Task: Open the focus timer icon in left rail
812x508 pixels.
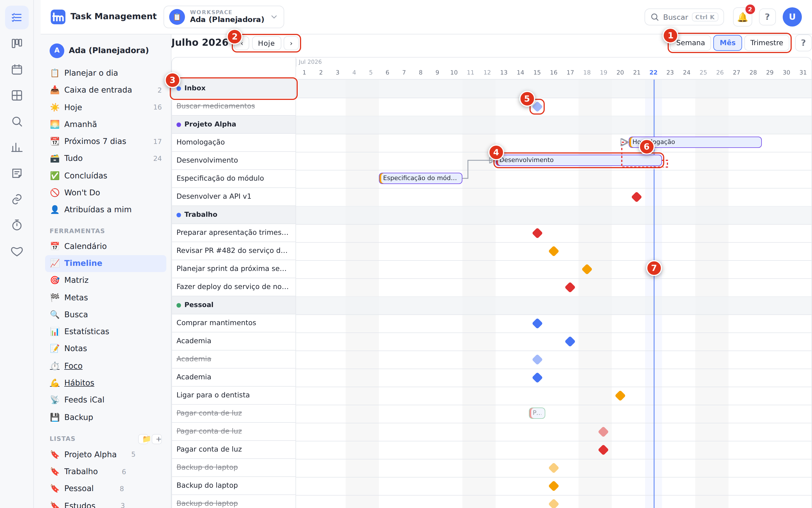Action: coord(17,225)
